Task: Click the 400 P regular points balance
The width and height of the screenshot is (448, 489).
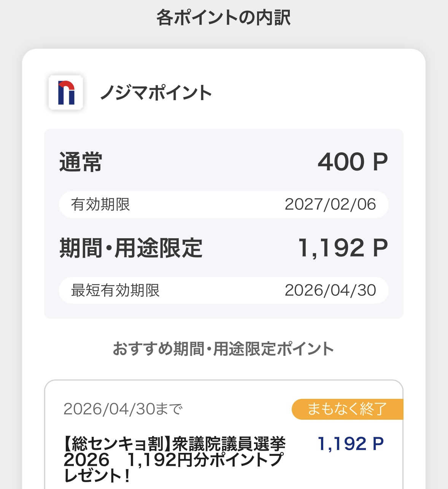Action: tap(353, 162)
